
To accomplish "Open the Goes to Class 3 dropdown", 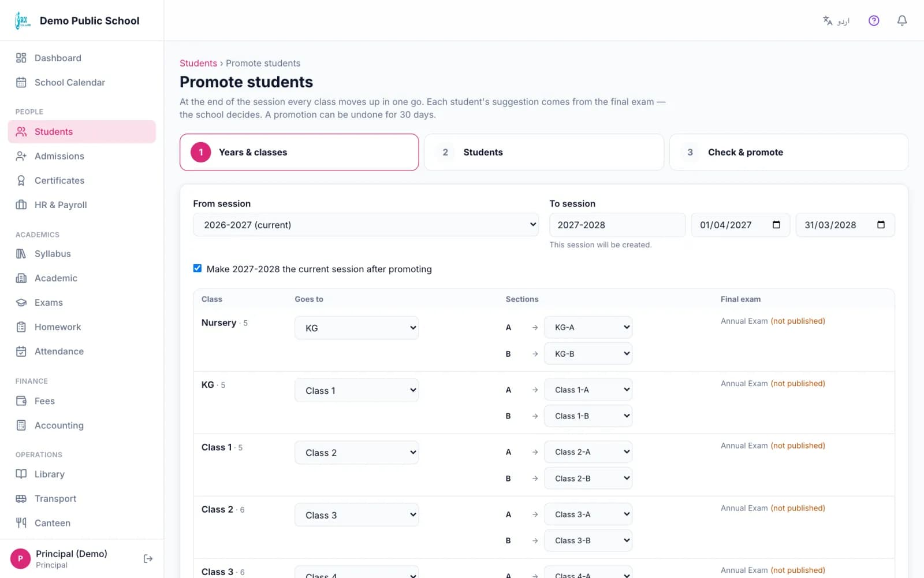I will tap(356, 515).
